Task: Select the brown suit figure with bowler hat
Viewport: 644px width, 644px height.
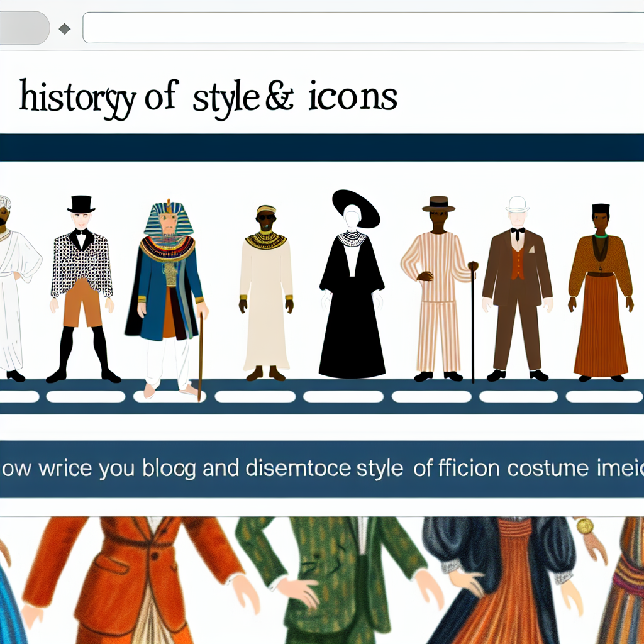Action: [518, 289]
